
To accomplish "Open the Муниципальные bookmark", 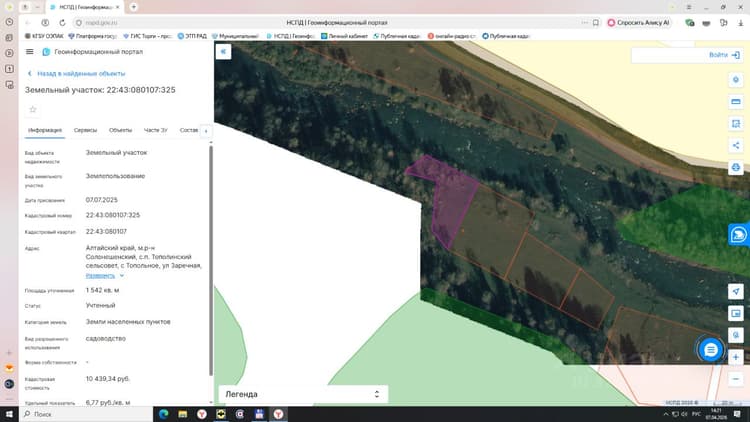I will 235,36.
